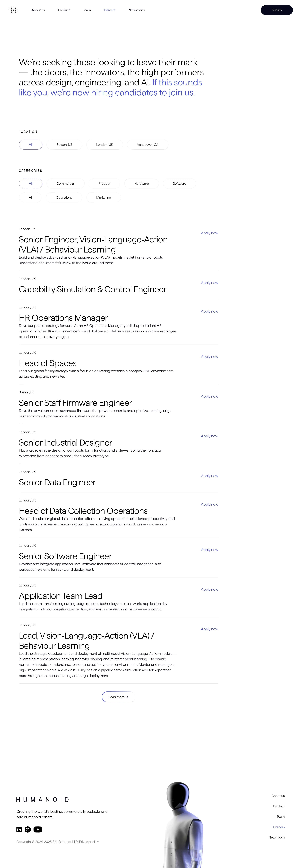The image size is (301, 868).
Task: Select the AI category filter
Action: click(x=30, y=197)
